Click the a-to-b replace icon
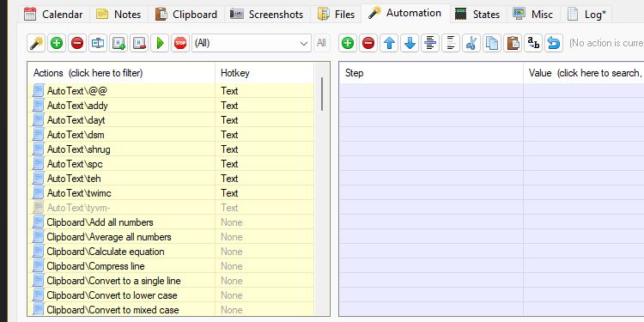This screenshot has height=322, width=644. pos(533,43)
